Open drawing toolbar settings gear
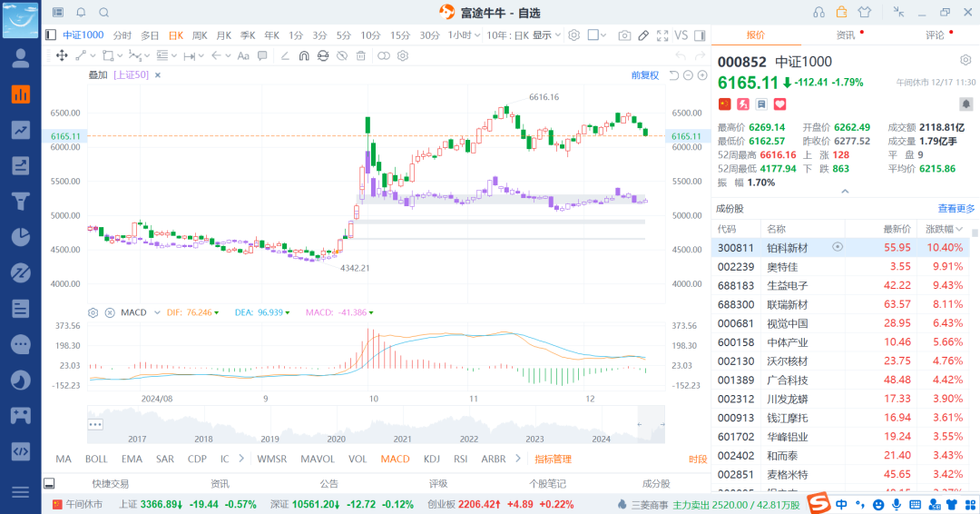 tap(403, 55)
